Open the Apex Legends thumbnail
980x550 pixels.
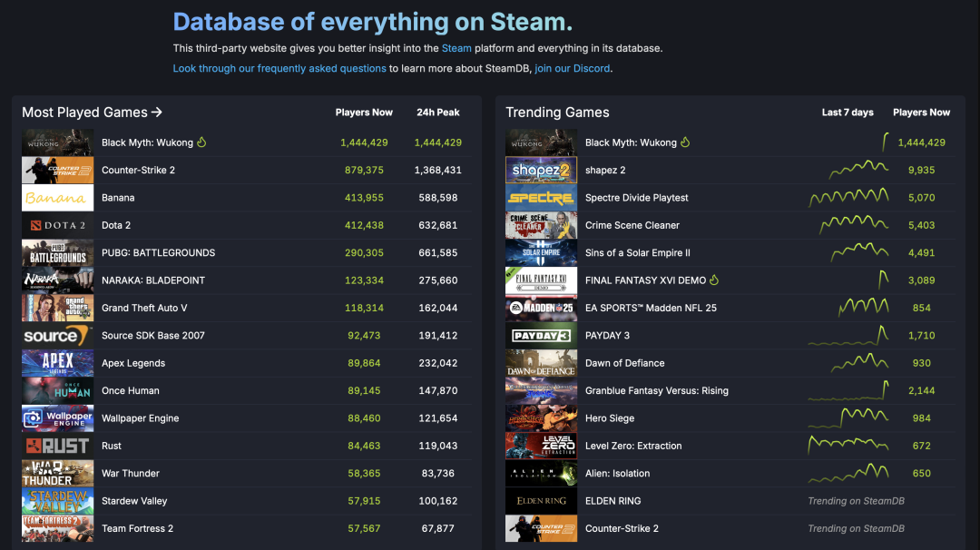tap(57, 362)
